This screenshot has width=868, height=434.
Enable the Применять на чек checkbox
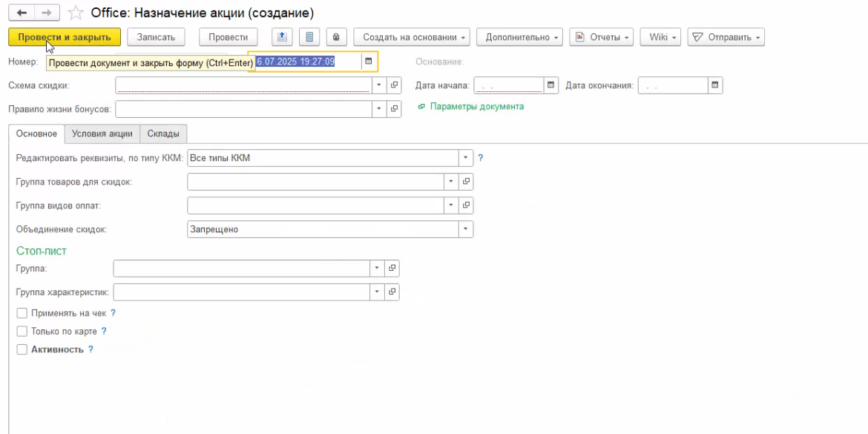[22, 313]
